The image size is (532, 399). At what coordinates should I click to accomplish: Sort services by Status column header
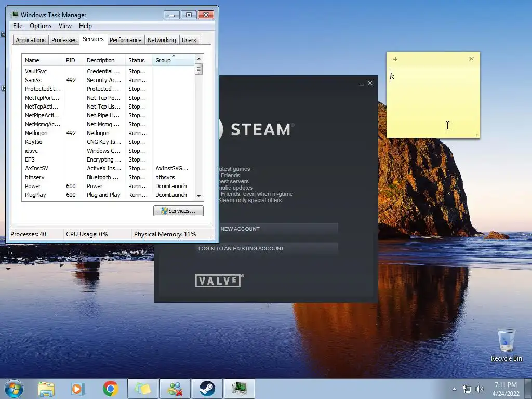(x=139, y=60)
